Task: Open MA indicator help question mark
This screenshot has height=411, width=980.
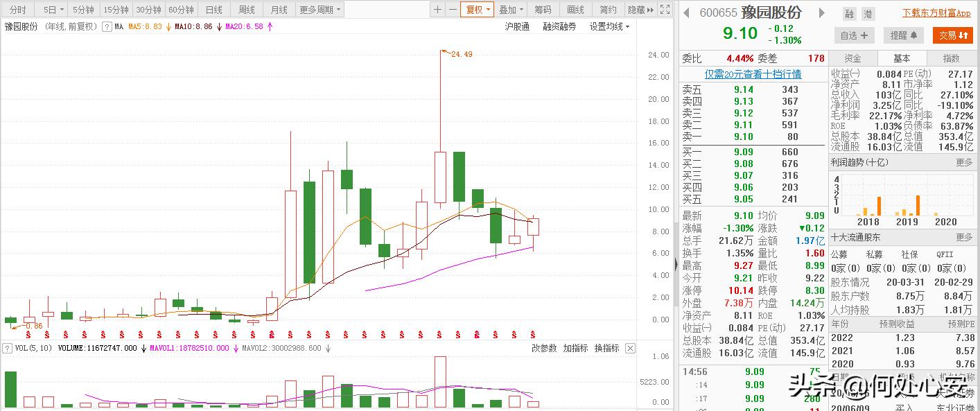Action: pos(107,27)
